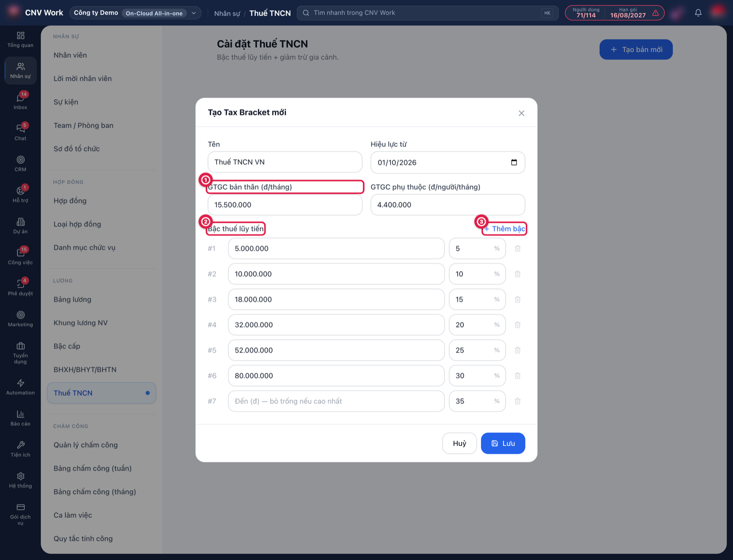Open the Hỗ trợ sidebar icon
The width and height of the screenshot is (733, 560).
tap(21, 194)
